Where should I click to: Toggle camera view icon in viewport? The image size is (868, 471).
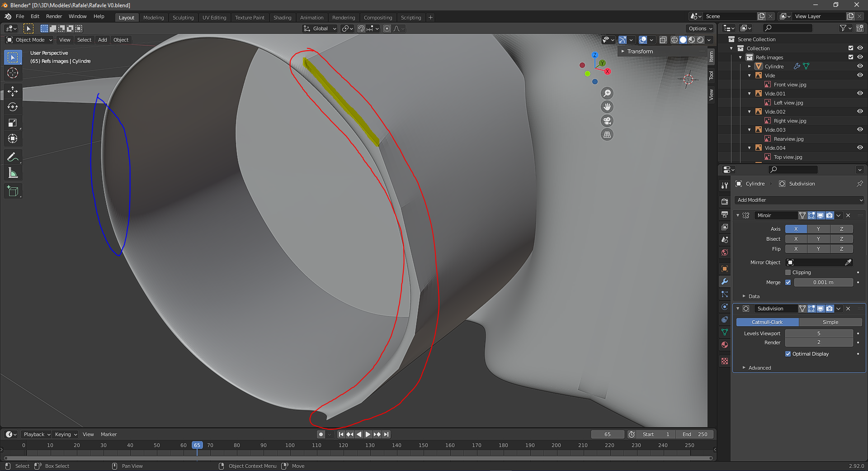pyautogui.click(x=607, y=121)
